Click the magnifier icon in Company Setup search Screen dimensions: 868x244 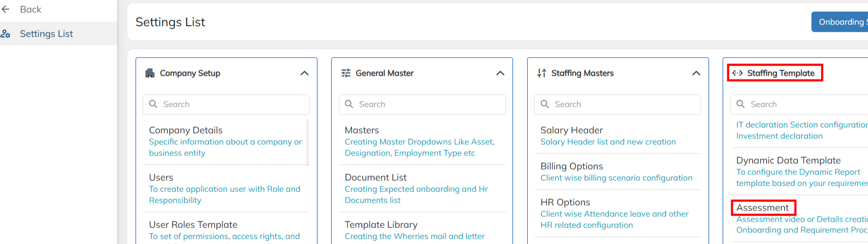pyautogui.click(x=153, y=104)
